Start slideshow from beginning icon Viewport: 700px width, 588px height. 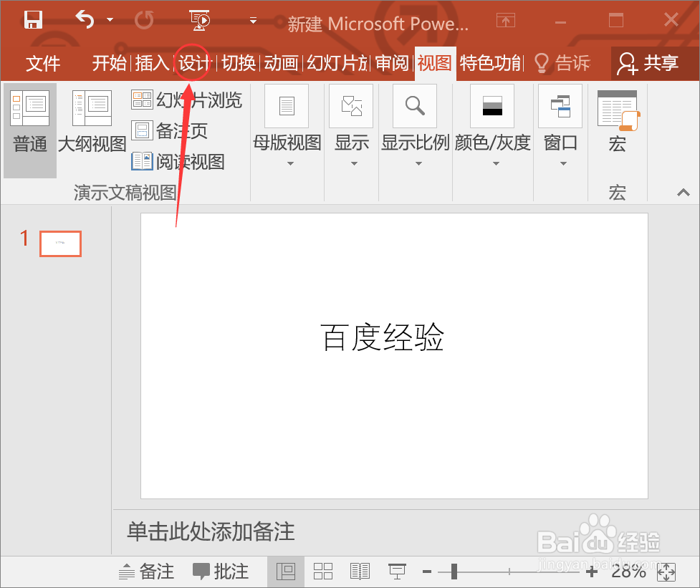point(200,21)
